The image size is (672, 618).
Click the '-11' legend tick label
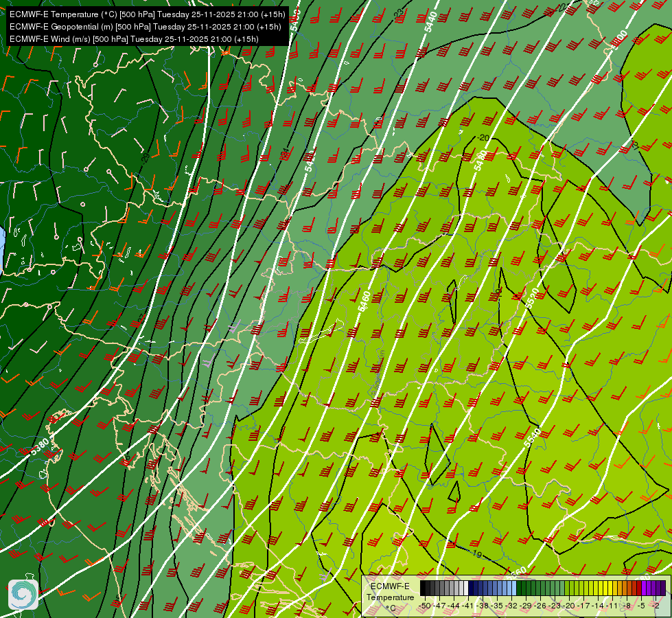pyautogui.click(x=612, y=606)
